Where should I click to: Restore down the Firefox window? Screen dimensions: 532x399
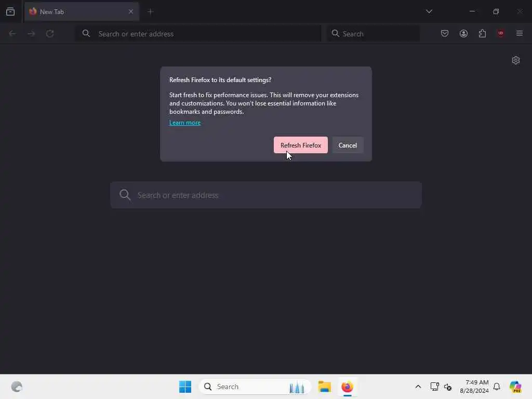(496, 11)
